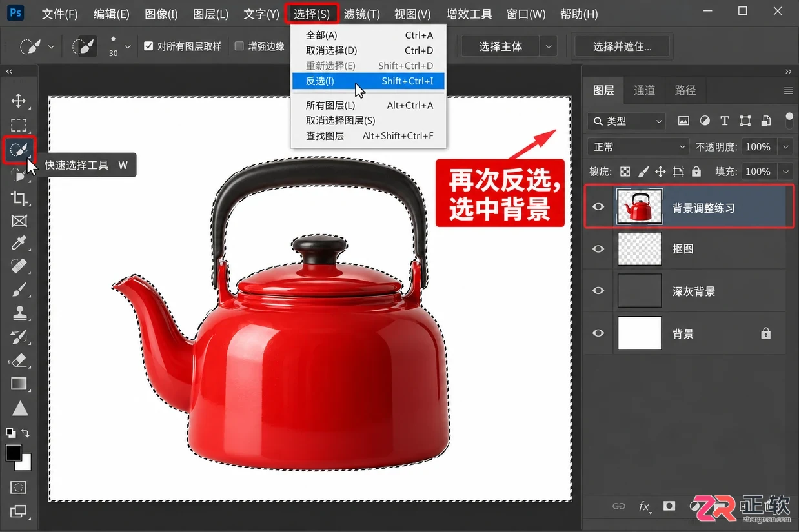
Task: Click the Lock transparent pixels icon
Action: click(x=625, y=172)
